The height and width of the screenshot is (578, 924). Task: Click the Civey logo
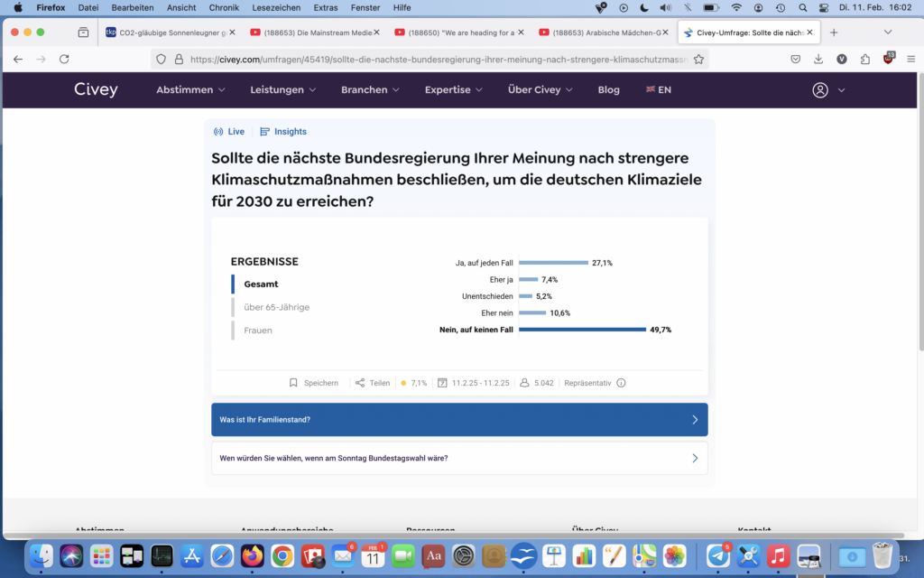click(96, 90)
